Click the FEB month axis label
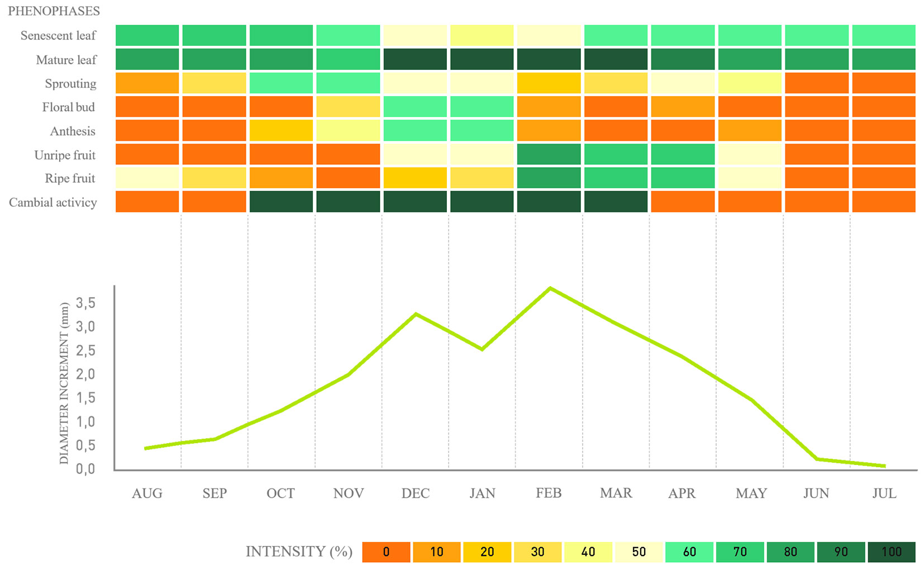The height and width of the screenshot is (570, 924). click(x=549, y=493)
